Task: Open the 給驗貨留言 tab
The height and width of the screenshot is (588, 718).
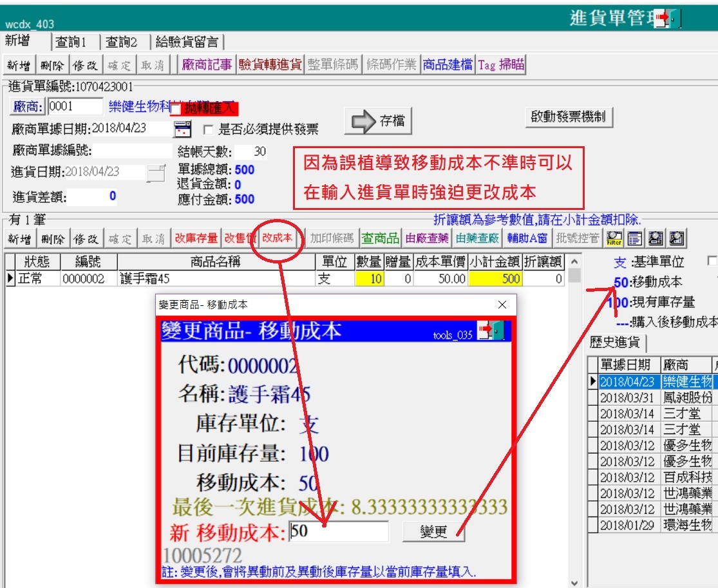Action: coord(187,42)
